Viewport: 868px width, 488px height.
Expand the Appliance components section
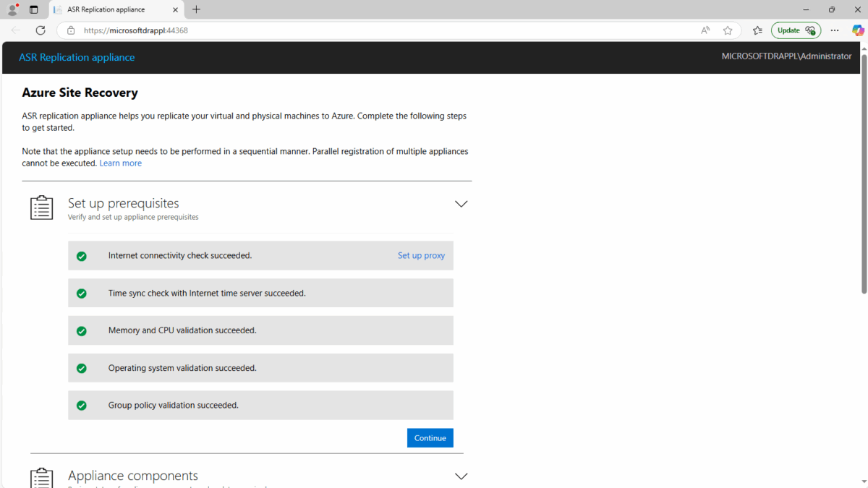(461, 476)
